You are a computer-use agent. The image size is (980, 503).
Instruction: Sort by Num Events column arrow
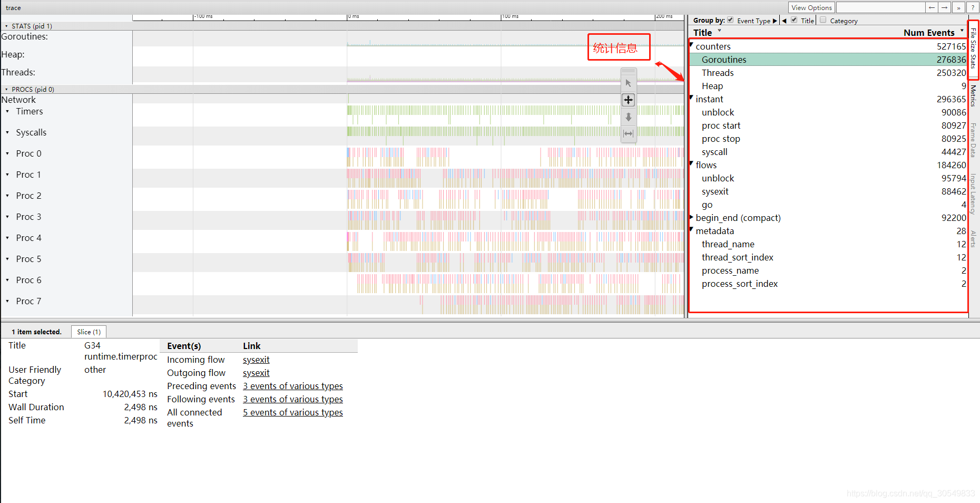pos(962,31)
